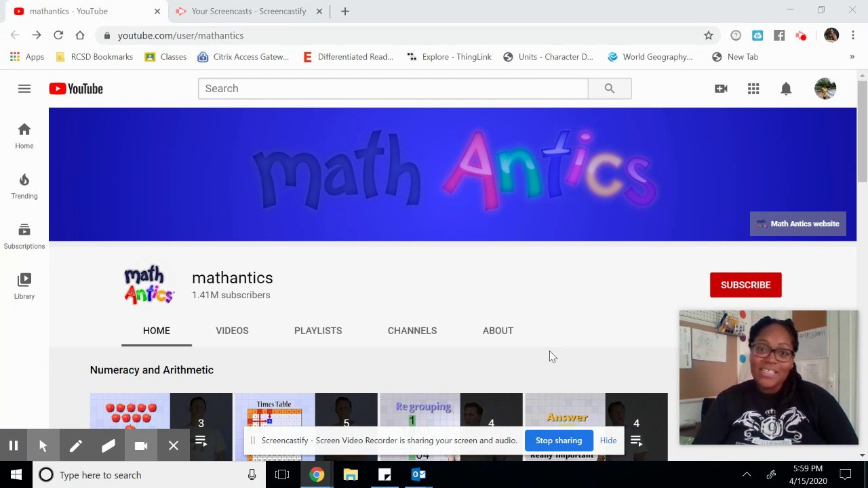
Task: Open the YouTube hamburger guide menu
Action: coord(24,89)
